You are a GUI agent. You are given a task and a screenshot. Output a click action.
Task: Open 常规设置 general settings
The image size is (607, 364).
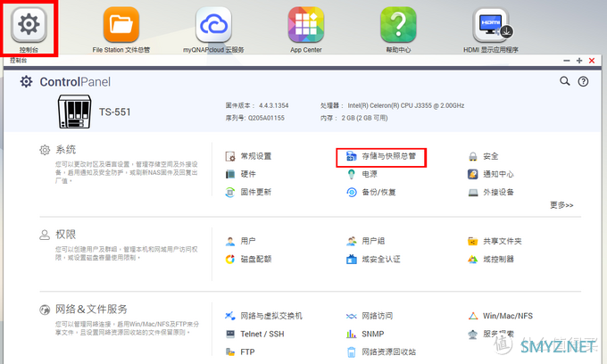[248, 156]
